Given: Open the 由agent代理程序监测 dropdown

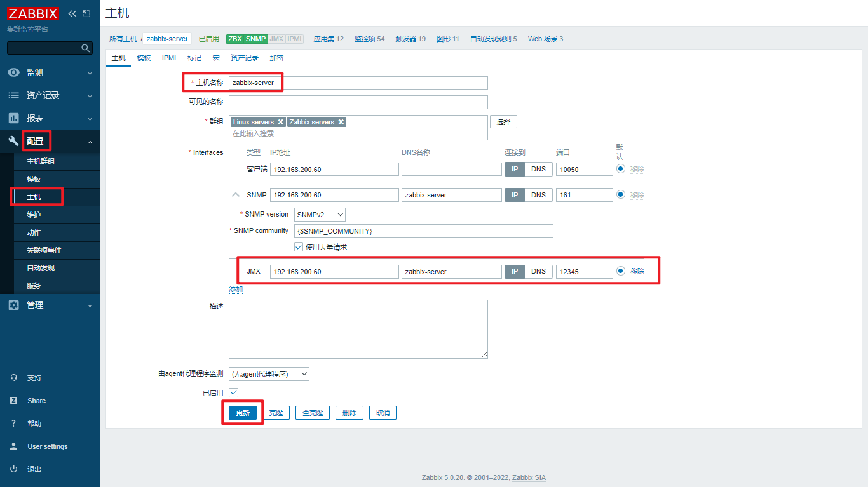Looking at the screenshot, I should click(269, 373).
